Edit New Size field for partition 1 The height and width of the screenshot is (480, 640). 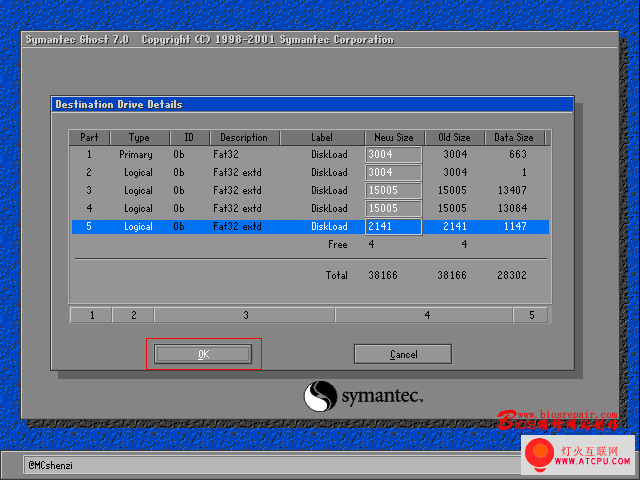point(393,154)
